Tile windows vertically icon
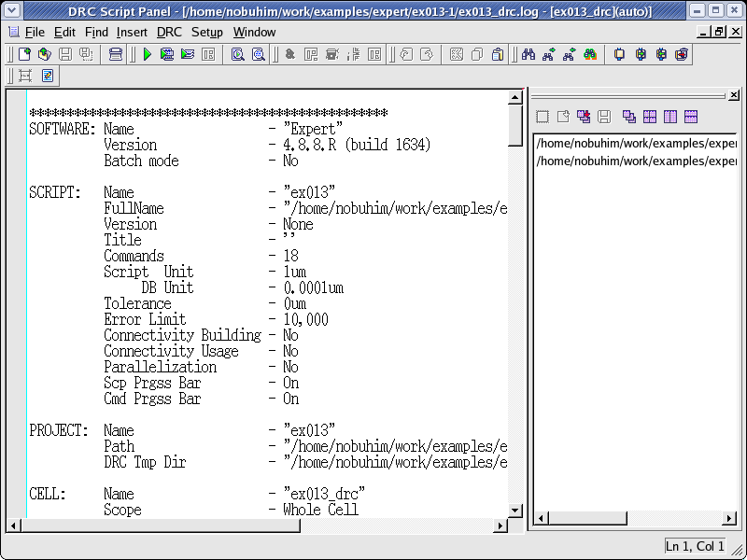Image resolution: width=747 pixels, height=560 pixels. (x=670, y=117)
